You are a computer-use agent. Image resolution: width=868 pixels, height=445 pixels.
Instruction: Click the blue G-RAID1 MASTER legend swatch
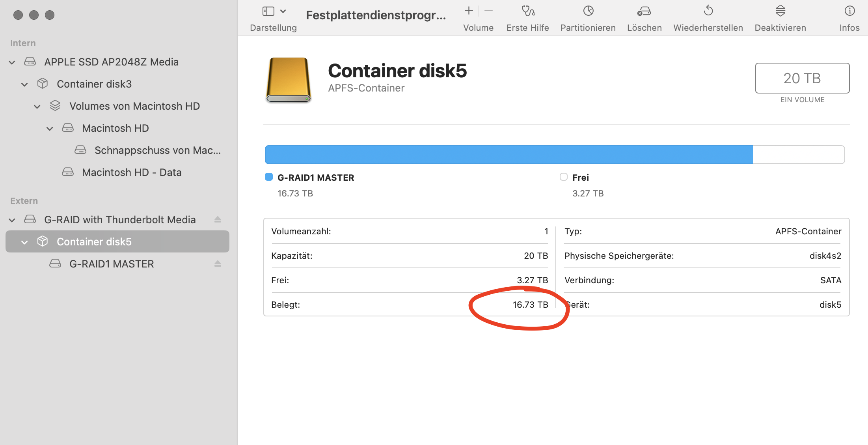point(269,177)
